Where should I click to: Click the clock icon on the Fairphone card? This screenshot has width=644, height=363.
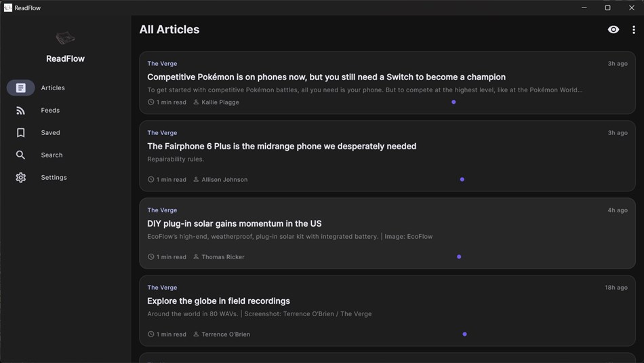coord(150,179)
